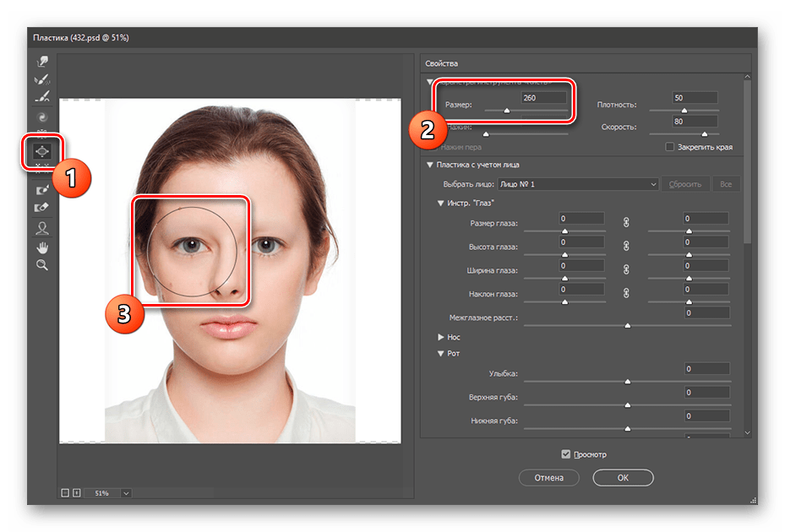Click the Межглазное расст. value field
785x532 pixels.
click(x=707, y=312)
